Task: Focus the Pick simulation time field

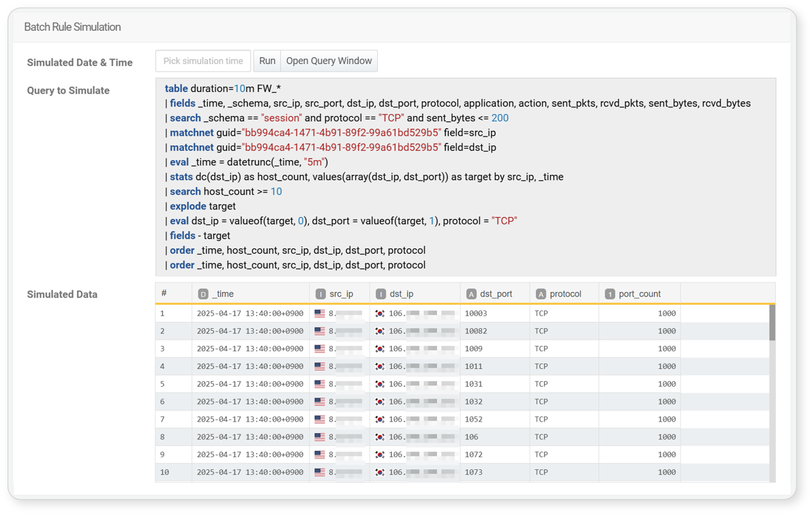Action: (x=203, y=61)
